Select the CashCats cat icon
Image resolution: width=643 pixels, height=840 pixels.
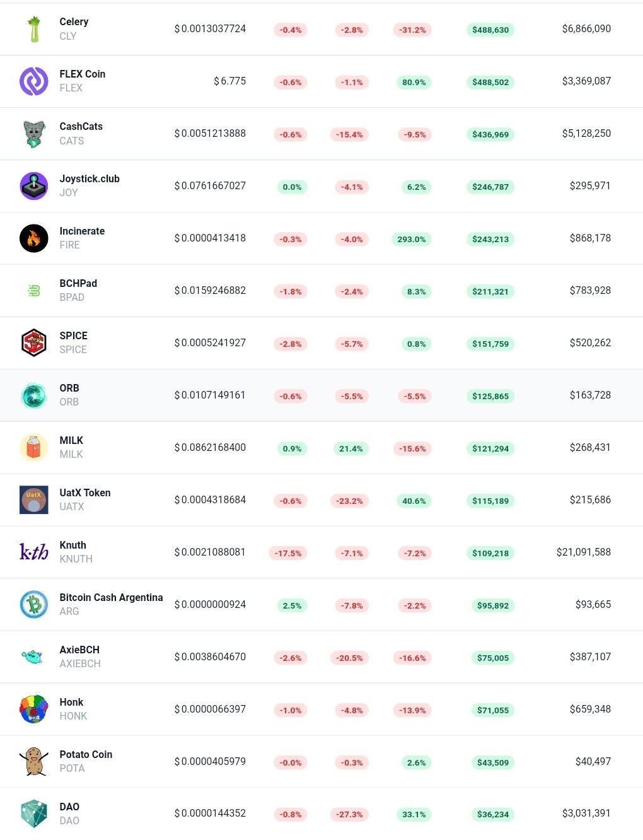coord(34,134)
